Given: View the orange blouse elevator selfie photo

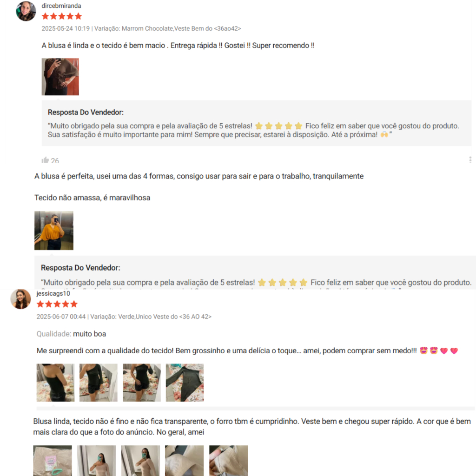Looking at the screenshot, I should coord(54,231).
